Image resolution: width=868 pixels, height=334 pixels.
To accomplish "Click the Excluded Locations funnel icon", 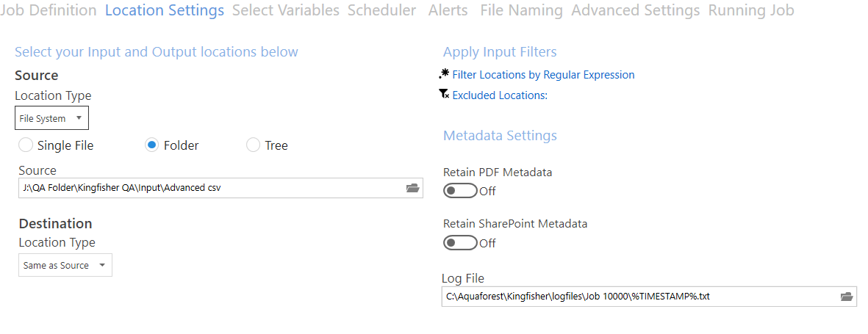I will point(444,95).
